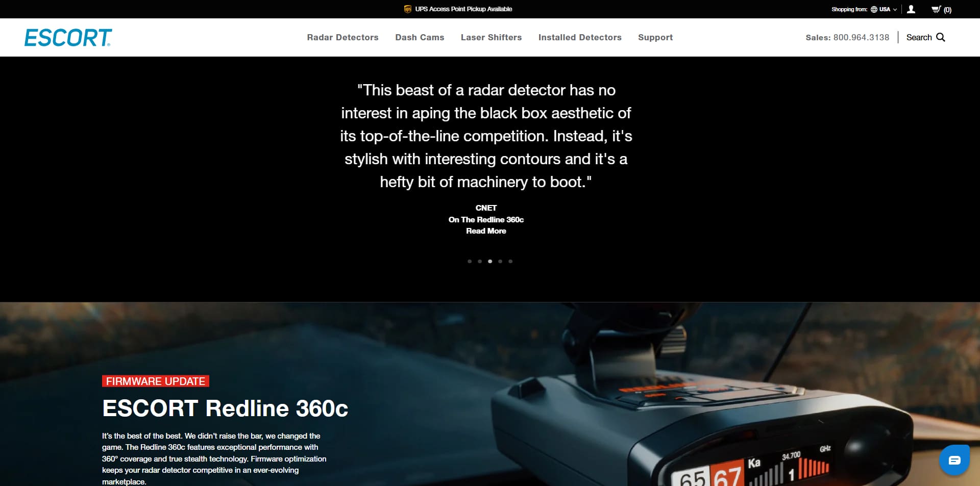980x486 pixels.
Task: Expand the USA shopping region dropdown
Action: (888, 9)
